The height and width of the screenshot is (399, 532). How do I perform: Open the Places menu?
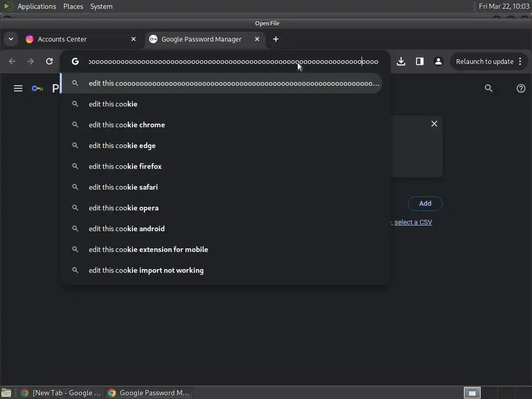click(73, 6)
